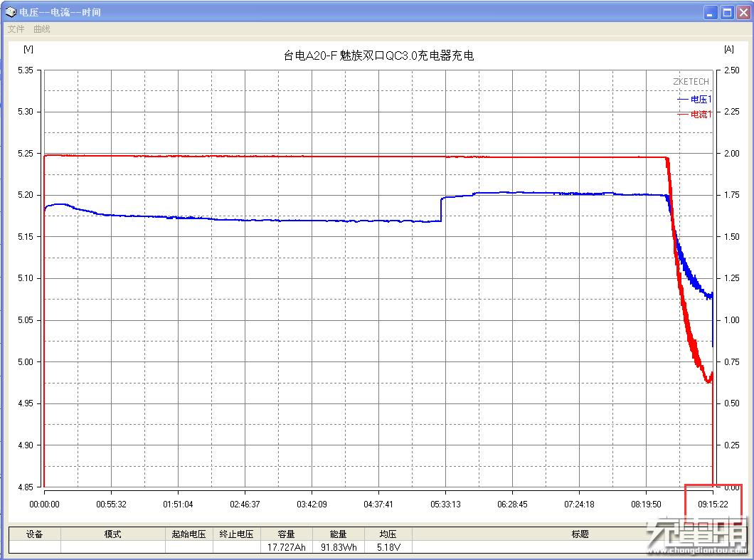Click the 1.00 current axis label
Screen dimensions: 754x560
pyautogui.click(x=732, y=320)
